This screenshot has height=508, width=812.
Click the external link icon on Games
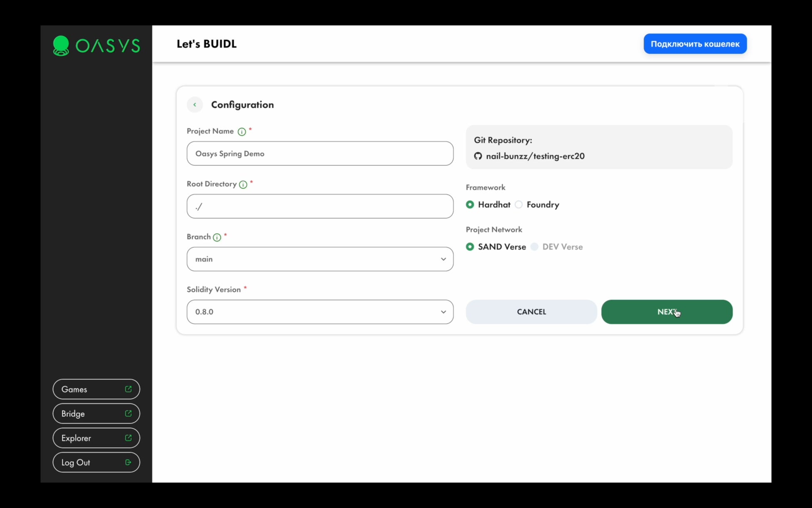[128, 389]
